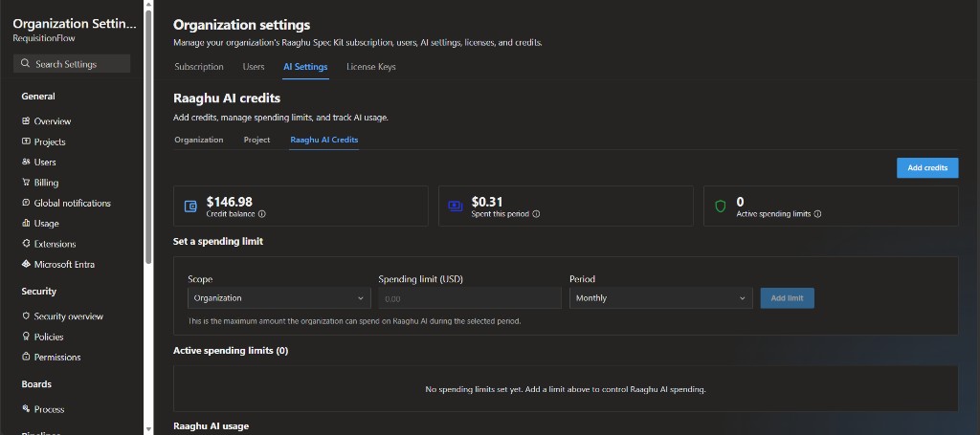980x435 pixels.
Task: Click the Usage chart icon
Action: 26,223
